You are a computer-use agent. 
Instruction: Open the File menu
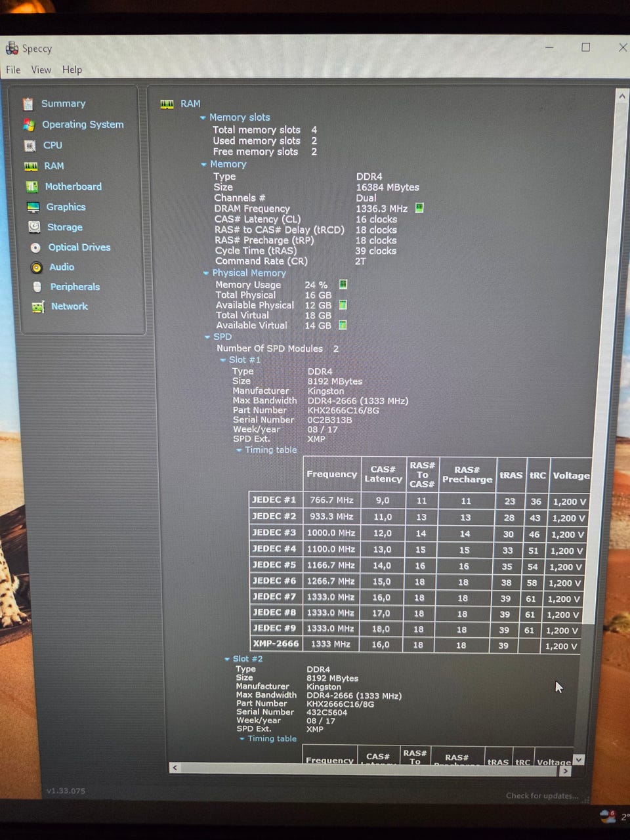tap(13, 70)
